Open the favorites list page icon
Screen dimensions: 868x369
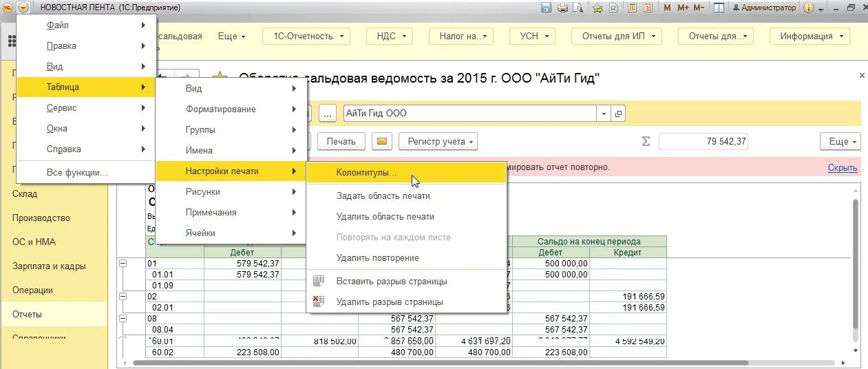click(x=613, y=8)
